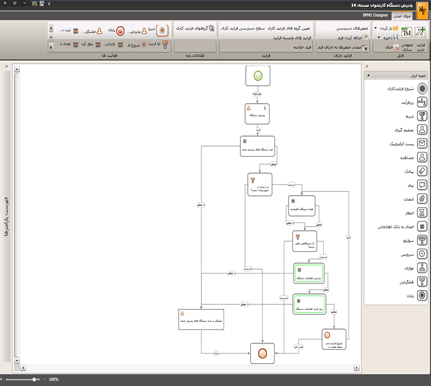This screenshot has width=431, height=386.
Task: Click the orange application logo button
Action: click(x=422, y=11)
